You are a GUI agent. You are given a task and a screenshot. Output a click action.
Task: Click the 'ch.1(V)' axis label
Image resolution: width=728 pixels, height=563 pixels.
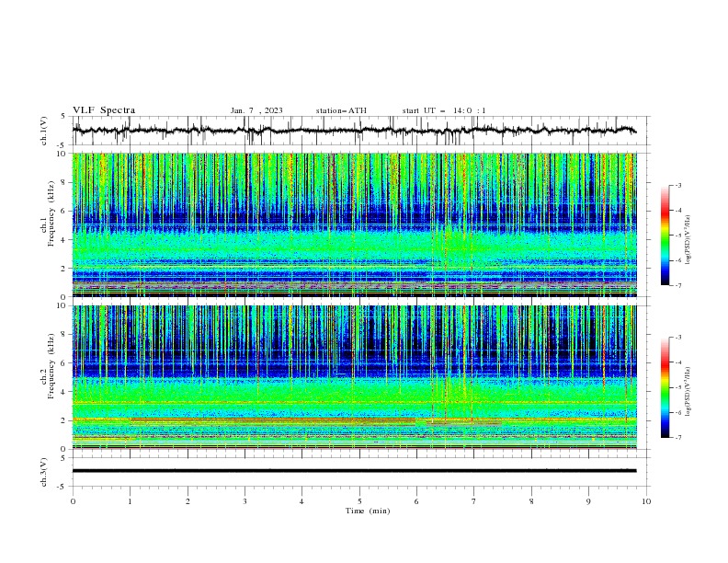[x=44, y=131]
